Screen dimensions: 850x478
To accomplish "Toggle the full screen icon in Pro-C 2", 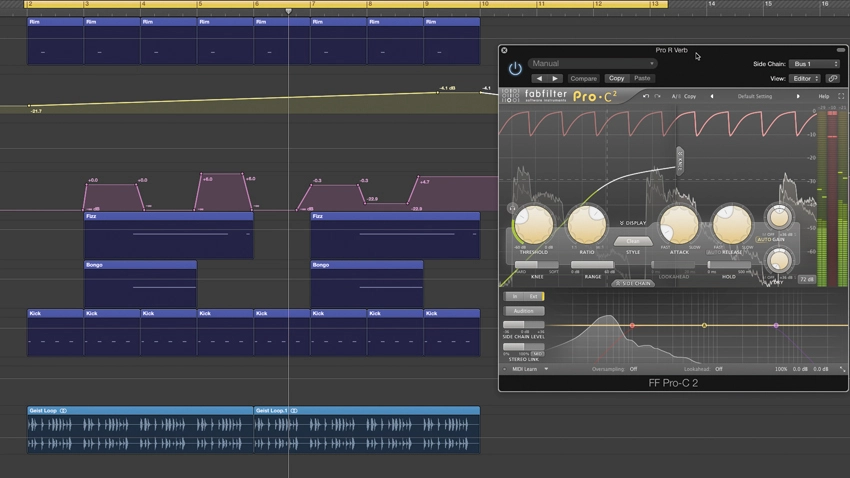I will [841, 96].
